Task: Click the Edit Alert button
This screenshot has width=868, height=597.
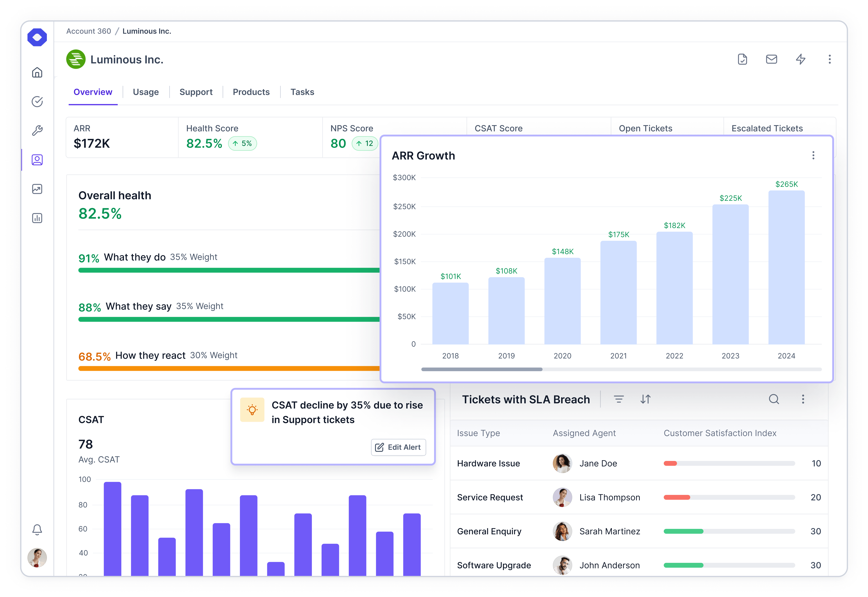Action: click(x=398, y=447)
